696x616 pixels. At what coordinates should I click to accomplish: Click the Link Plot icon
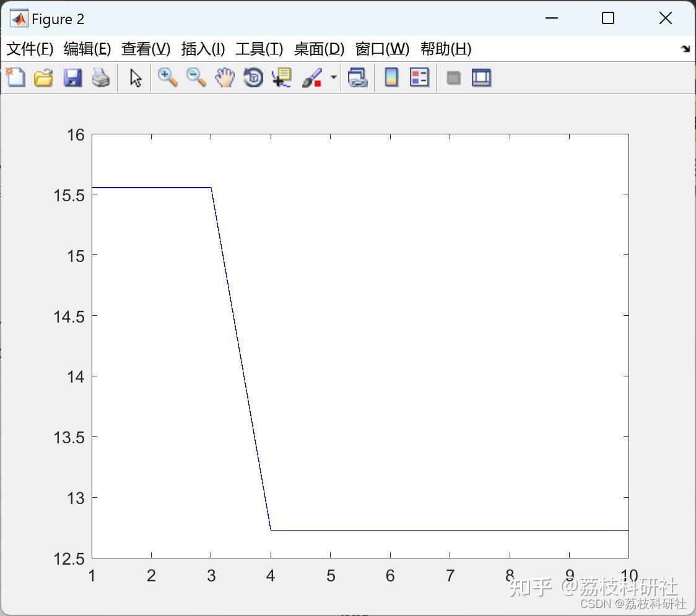click(x=357, y=77)
